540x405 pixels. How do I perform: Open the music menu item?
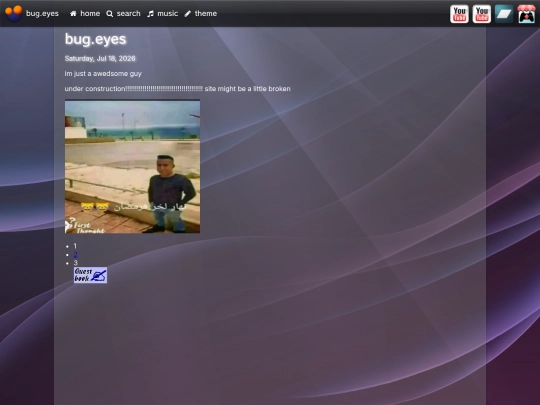(x=167, y=13)
